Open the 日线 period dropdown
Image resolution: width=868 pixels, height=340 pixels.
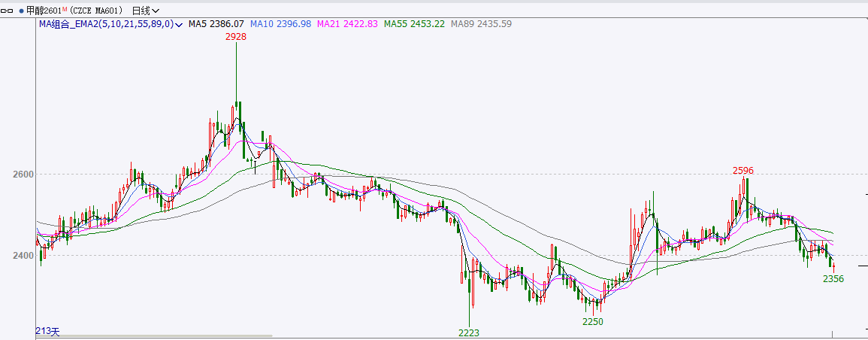[146, 11]
